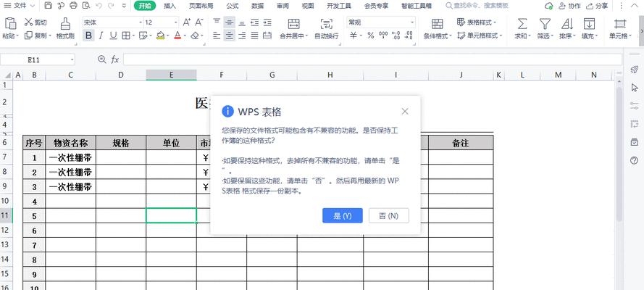Click 是 (Y) in WPS dialog

pos(343,215)
